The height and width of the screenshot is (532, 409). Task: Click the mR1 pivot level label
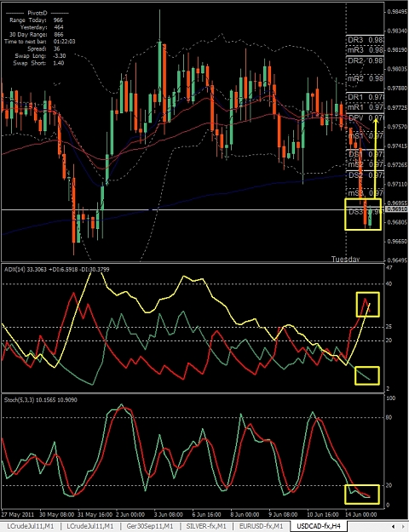click(x=355, y=107)
